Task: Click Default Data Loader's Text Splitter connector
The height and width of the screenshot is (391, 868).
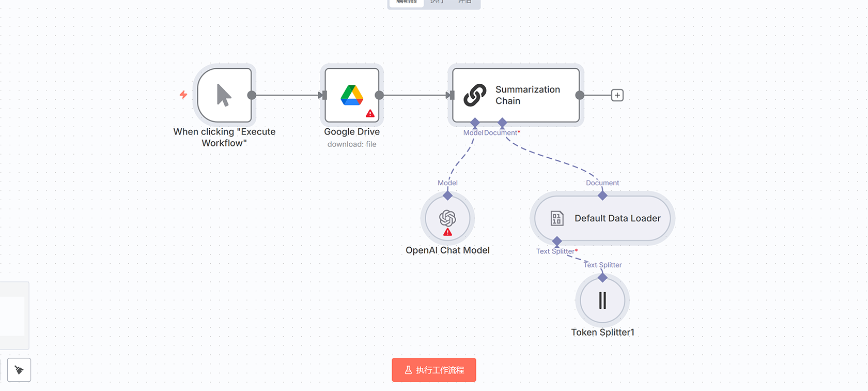Action: 557,241
